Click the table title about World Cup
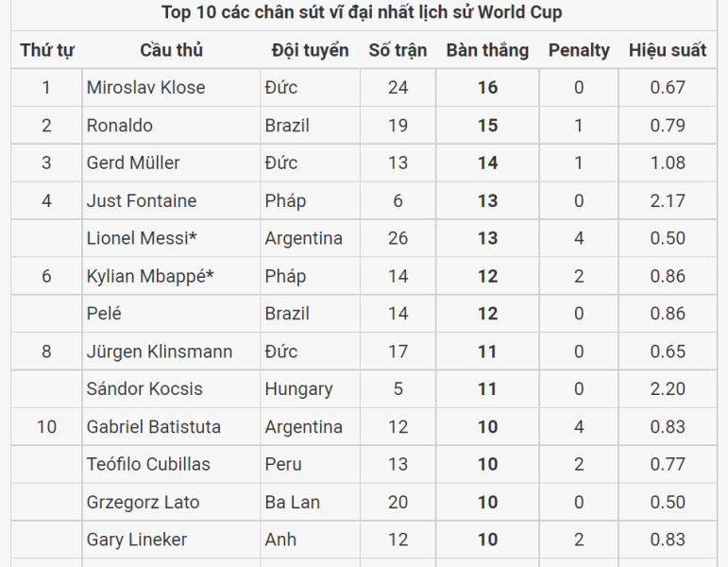Image resolution: width=728 pixels, height=567 pixels. coord(362,12)
